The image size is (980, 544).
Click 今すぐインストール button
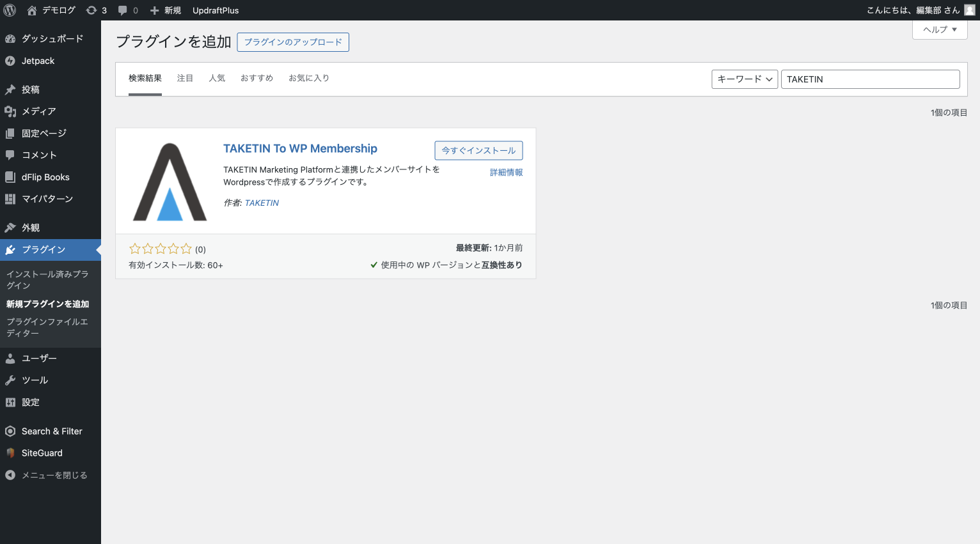point(478,150)
